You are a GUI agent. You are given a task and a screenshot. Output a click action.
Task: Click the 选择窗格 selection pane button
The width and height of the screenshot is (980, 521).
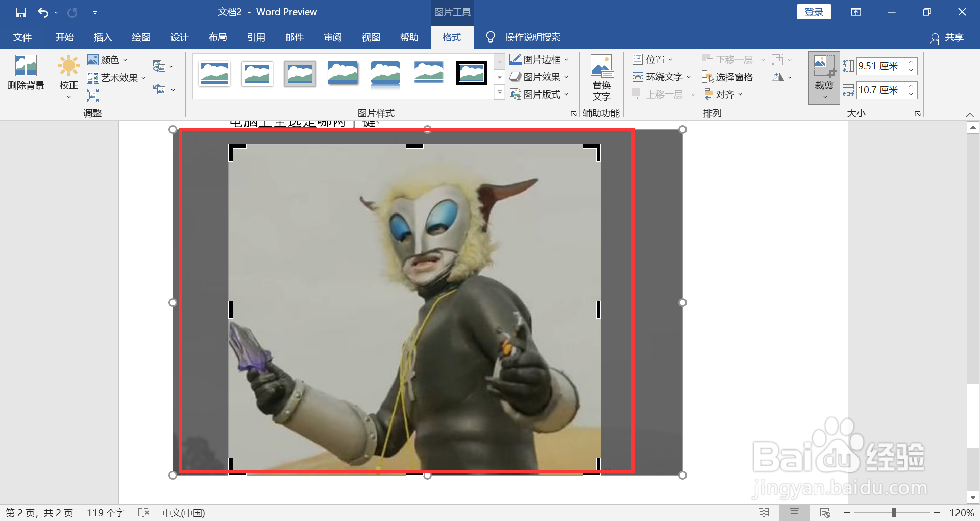point(727,77)
